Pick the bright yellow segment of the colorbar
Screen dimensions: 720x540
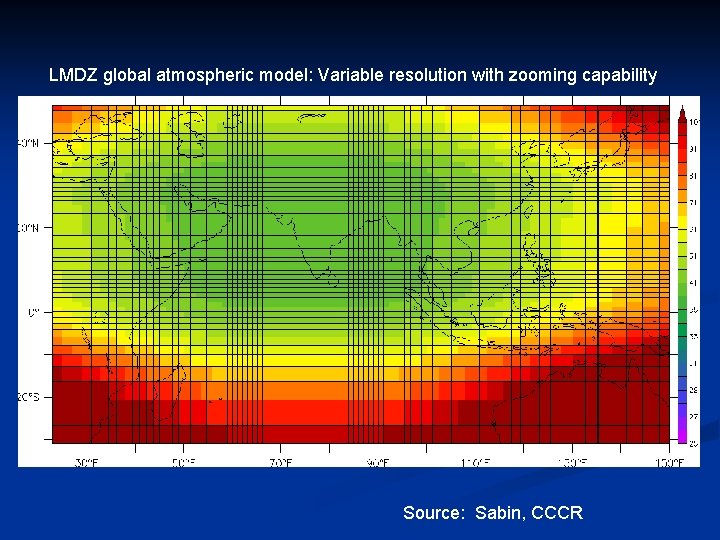pos(682,221)
